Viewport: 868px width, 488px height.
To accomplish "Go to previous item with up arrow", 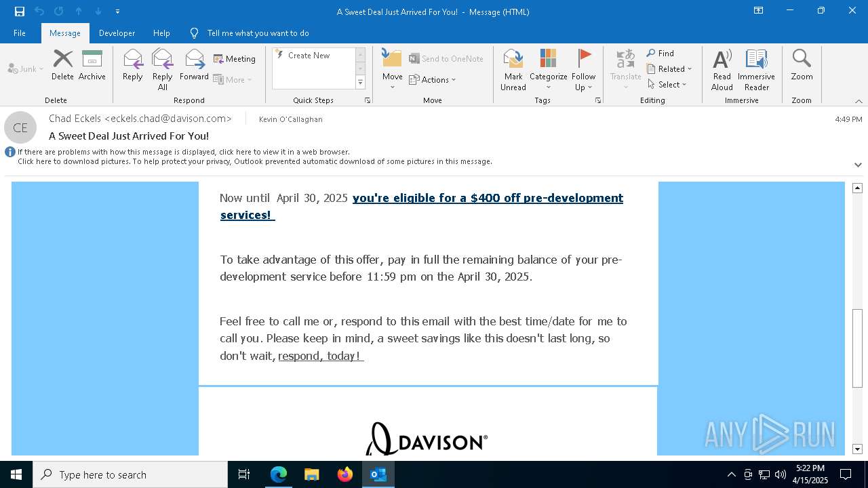I will [79, 12].
